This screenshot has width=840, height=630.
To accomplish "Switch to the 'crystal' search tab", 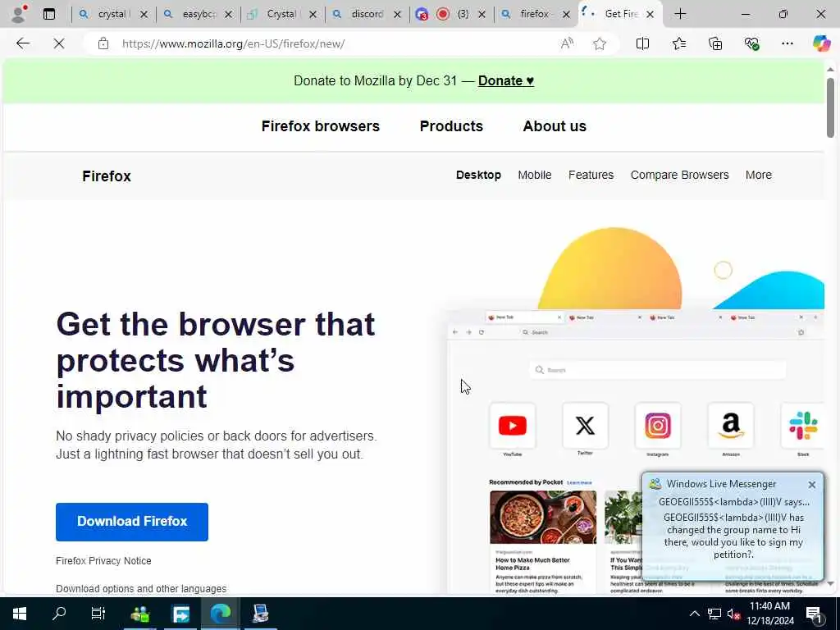I will (112, 15).
